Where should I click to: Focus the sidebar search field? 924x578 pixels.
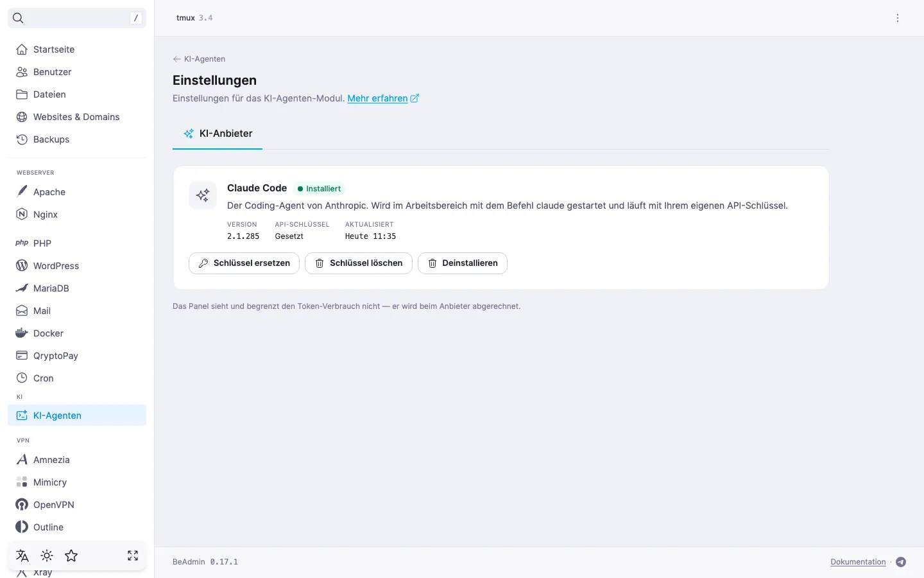pyautogui.click(x=77, y=18)
